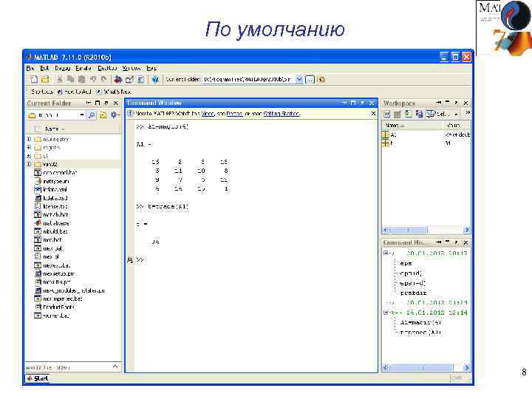532x399 pixels.
Task: Undock the Workspace panel
Action: pos(457,103)
